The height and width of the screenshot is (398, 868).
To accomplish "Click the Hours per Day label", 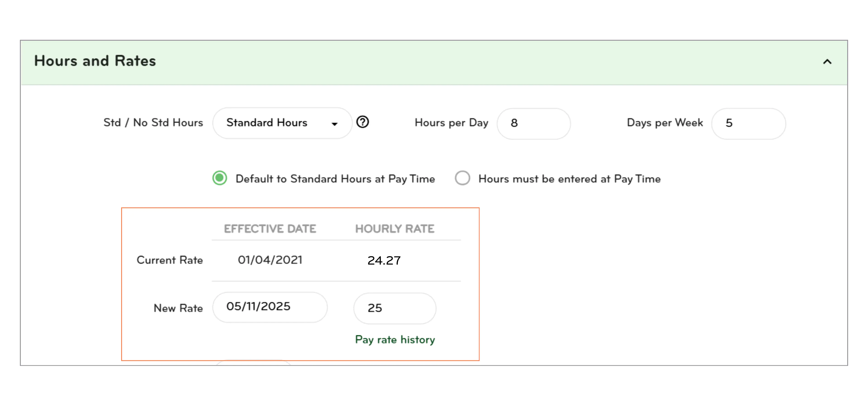I will (451, 123).
